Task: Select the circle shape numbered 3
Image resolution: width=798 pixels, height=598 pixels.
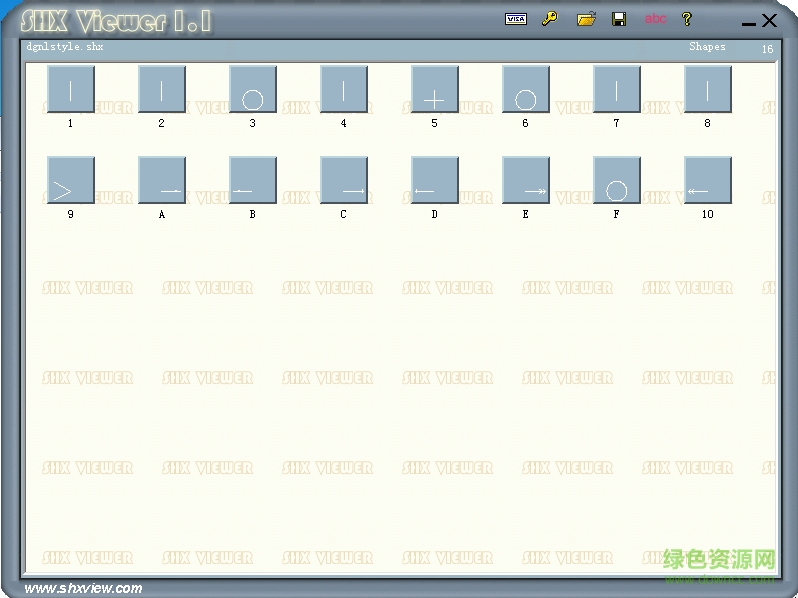Action: click(x=253, y=90)
